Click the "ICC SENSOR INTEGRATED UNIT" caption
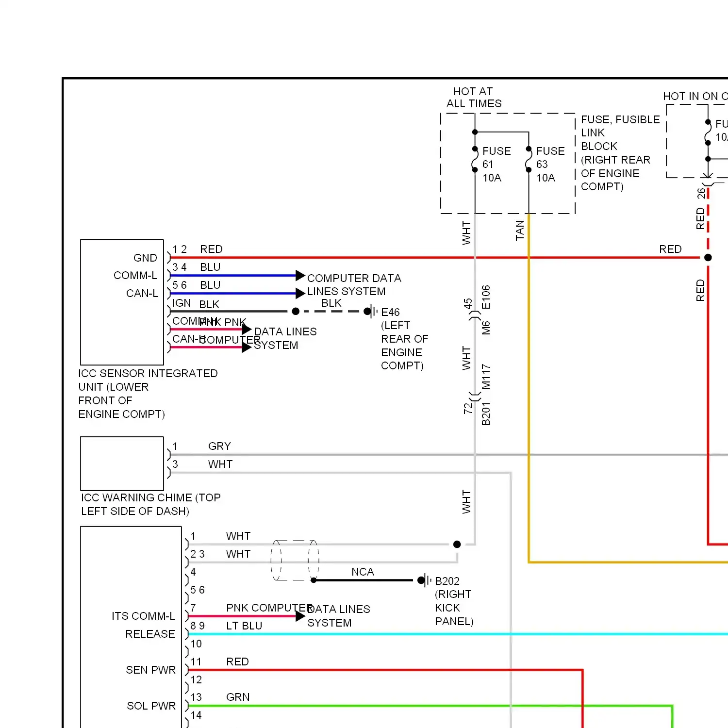Image resolution: width=728 pixels, height=728 pixels. click(x=148, y=394)
